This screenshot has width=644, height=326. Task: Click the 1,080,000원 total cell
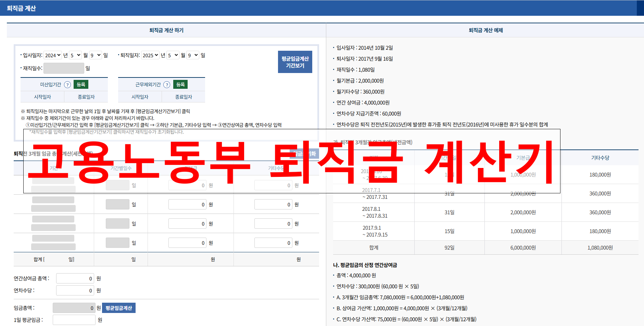point(600,247)
